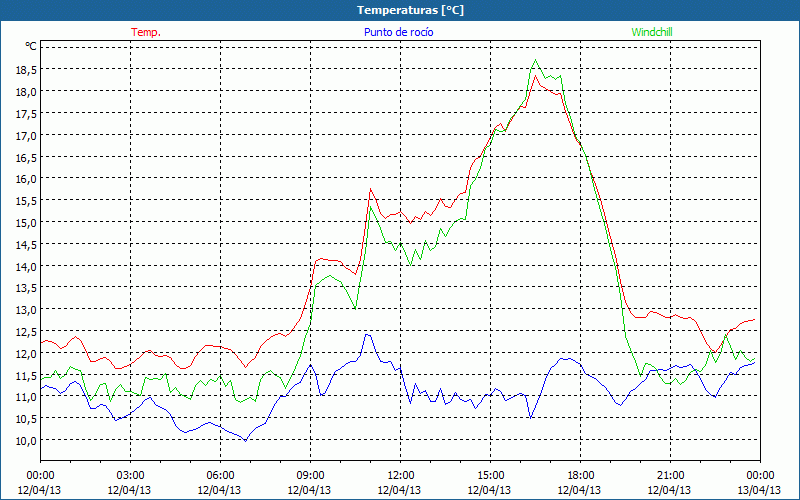800x500 pixels.
Task: Click the 11,0 y-axis value
Action: [x=26, y=397]
